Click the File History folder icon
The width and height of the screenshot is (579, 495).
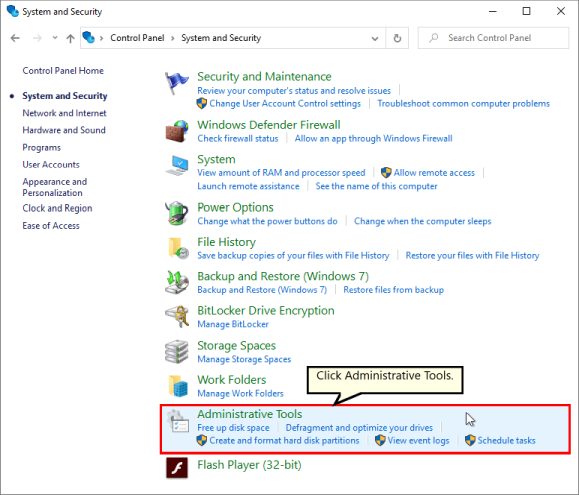point(178,248)
